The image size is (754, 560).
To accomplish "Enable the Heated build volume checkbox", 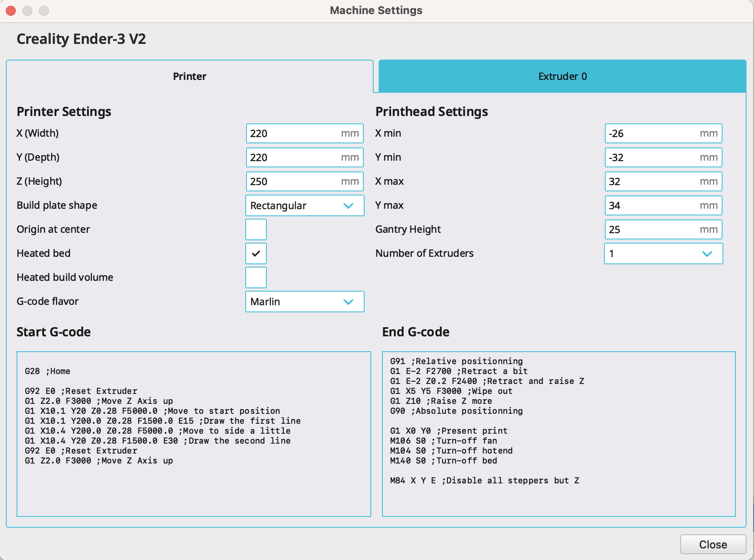I will [x=256, y=278].
